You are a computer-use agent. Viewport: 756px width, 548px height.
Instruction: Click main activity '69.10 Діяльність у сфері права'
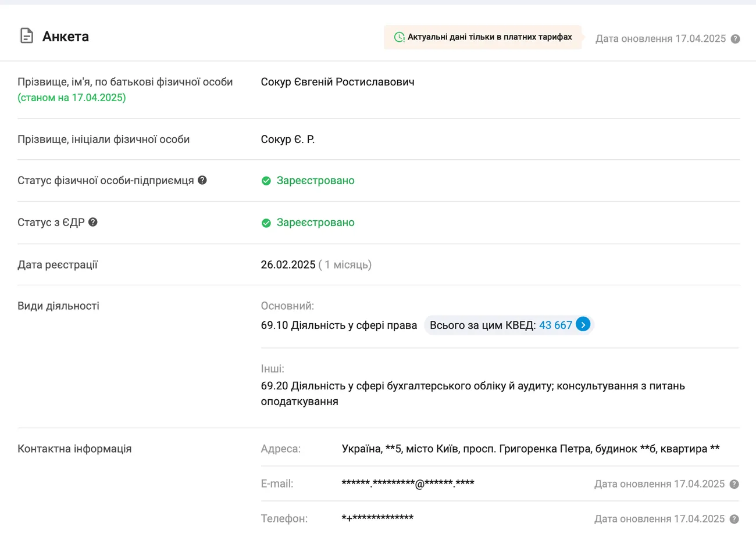point(338,325)
